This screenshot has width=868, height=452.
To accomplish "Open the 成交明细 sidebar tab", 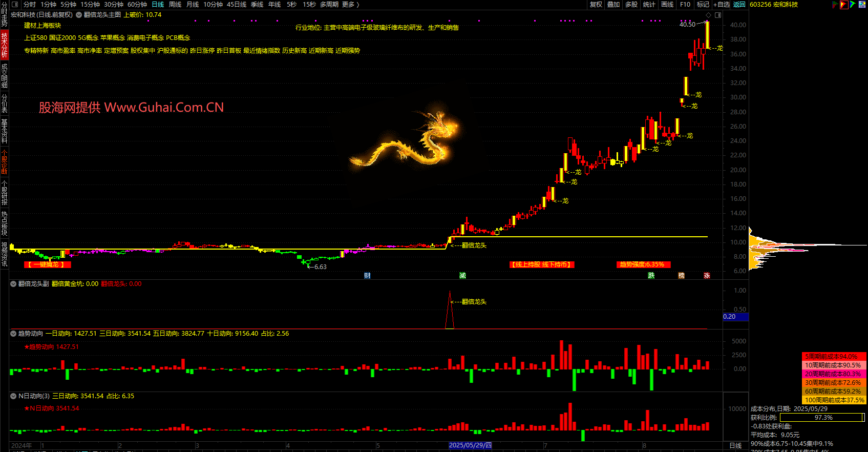I will click(x=4, y=75).
